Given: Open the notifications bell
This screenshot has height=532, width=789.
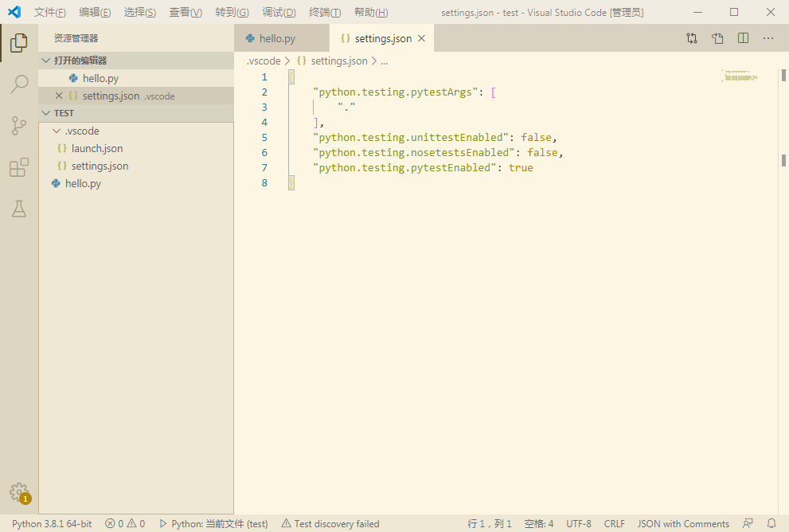Looking at the screenshot, I should pos(771,523).
